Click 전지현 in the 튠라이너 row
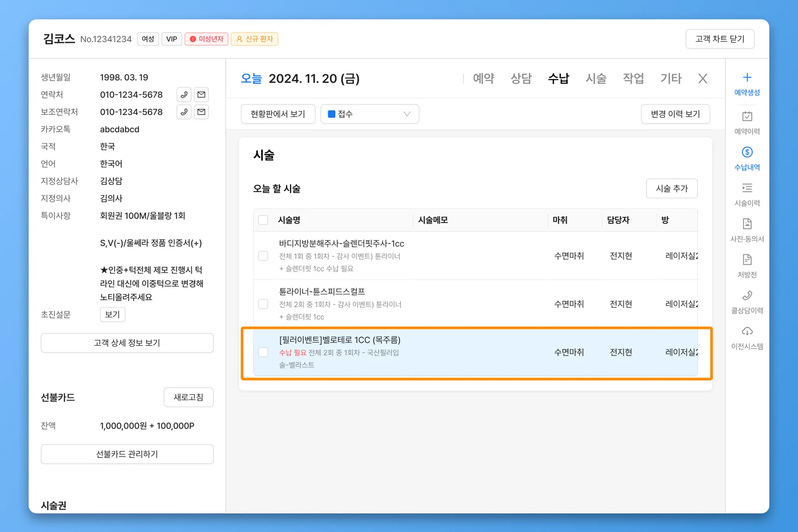This screenshot has width=798, height=532. [x=621, y=304]
